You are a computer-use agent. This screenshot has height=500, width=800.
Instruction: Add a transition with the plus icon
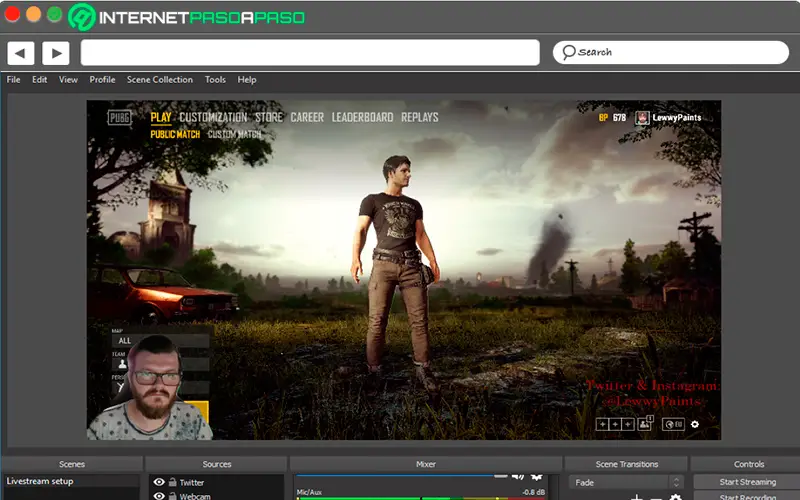[x=636, y=497]
